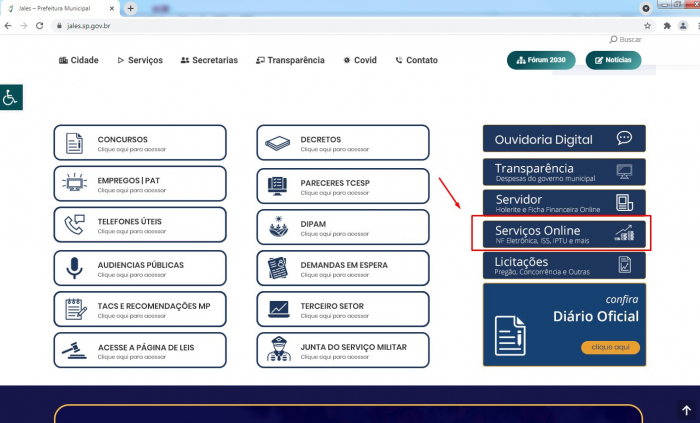Open a new browser tab
Viewport: 700px width, 423px height.
click(x=130, y=8)
